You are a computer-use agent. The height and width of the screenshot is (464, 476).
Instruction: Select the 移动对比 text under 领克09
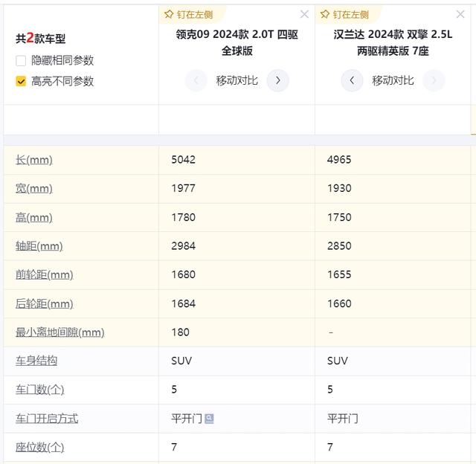237,80
